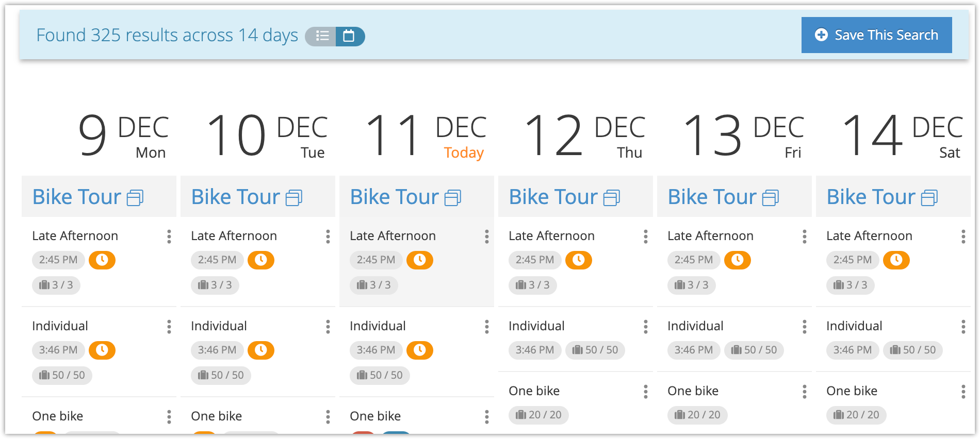Click 20 / 20 capacity badge on 12 Dec
The width and height of the screenshot is (980, 439).
[538, 415]
